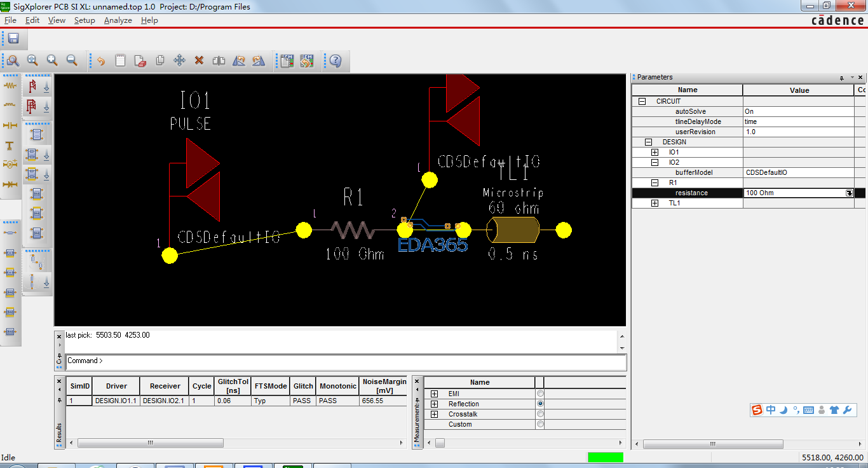Viewport: 868px width, 468px height.
Task: Click the Results panel horizontal scrollbar thumb
Action: [x=150, y=443]
